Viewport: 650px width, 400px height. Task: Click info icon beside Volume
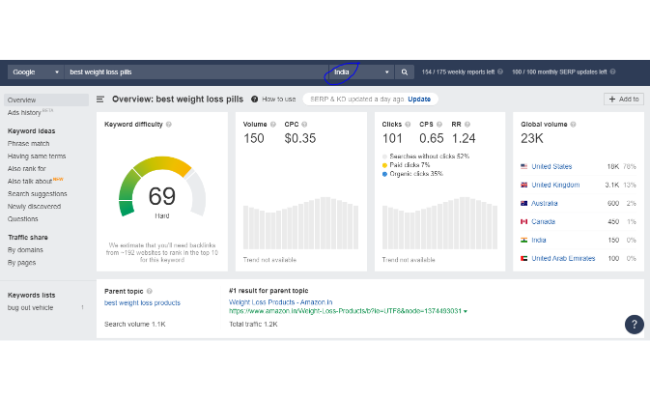point(273,124)
